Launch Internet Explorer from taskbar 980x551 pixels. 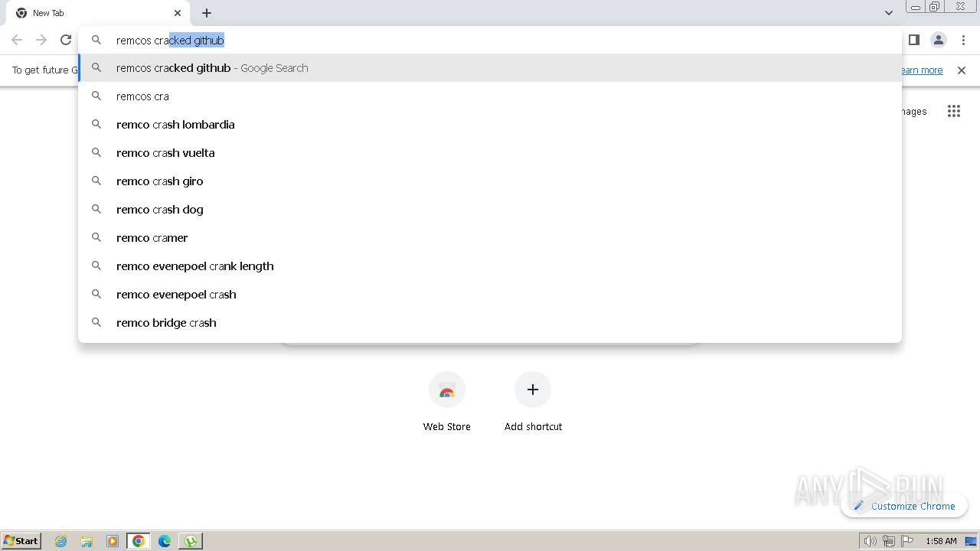[60, 541]
